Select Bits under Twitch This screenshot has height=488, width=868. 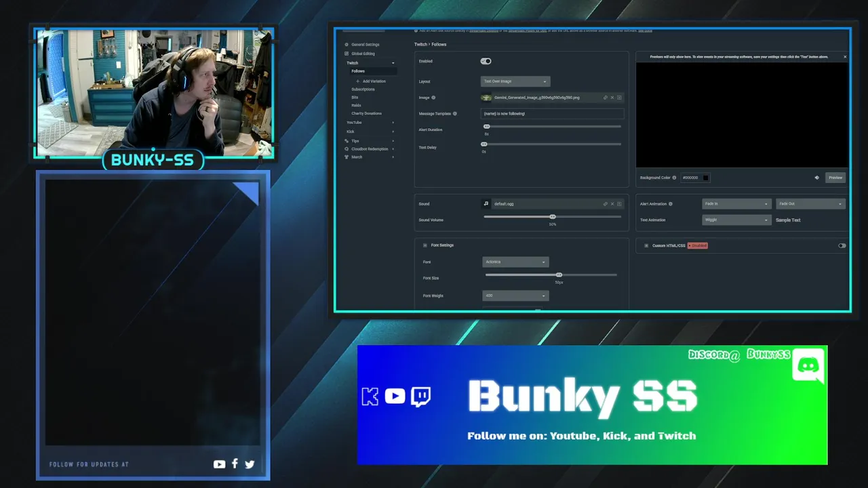355,98
